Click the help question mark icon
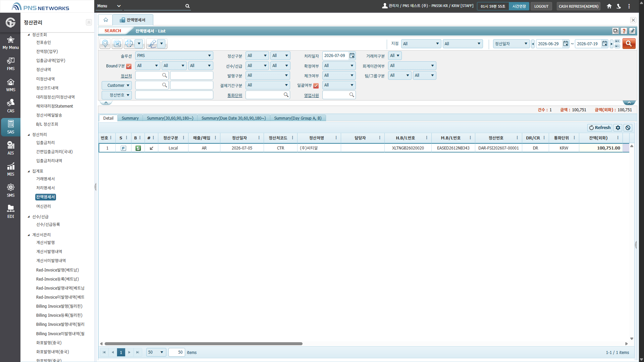644x362 pixels. pyautogui.click(x=624, y=31)
